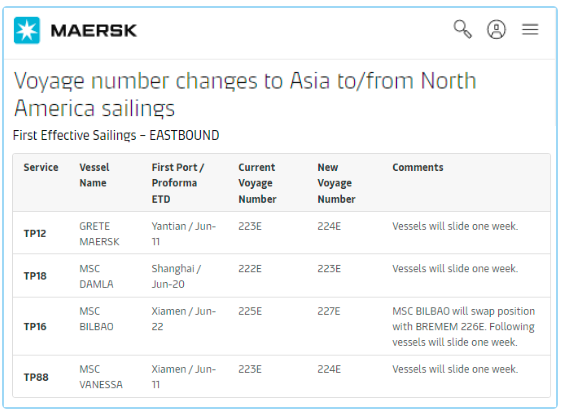
Task: Click the MSC BILBAO swap position comment
Action: coord(463,327)
